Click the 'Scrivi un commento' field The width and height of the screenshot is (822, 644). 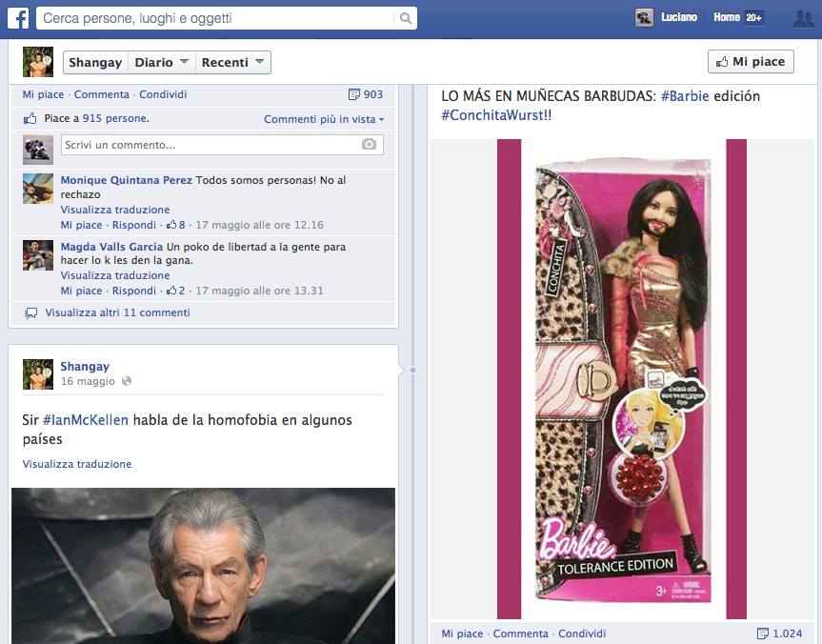point(210,145)
